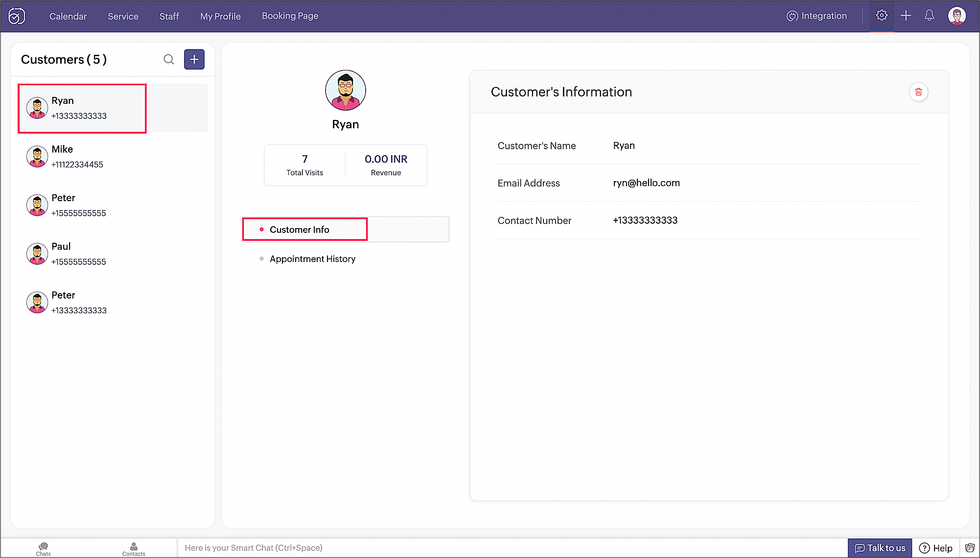Select Peter with number +13333333333

coord(113,302)
